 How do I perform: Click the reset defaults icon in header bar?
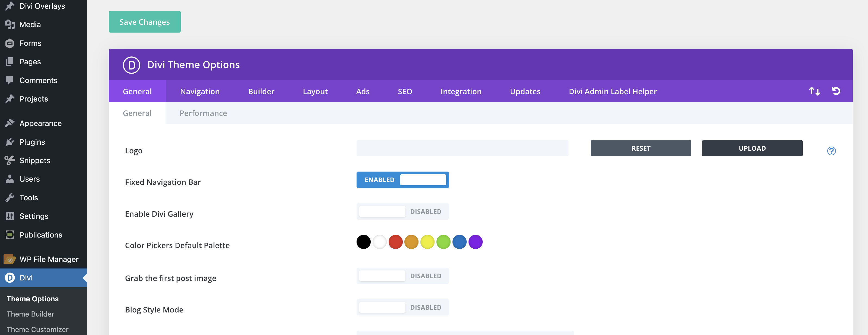pyautogui.click(x=836, y=91)
